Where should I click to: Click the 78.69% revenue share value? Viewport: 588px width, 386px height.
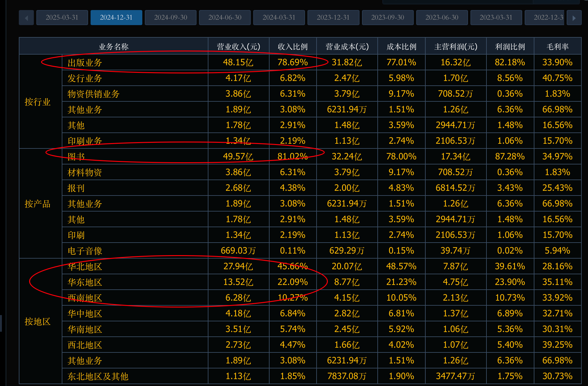click(293, 62)
